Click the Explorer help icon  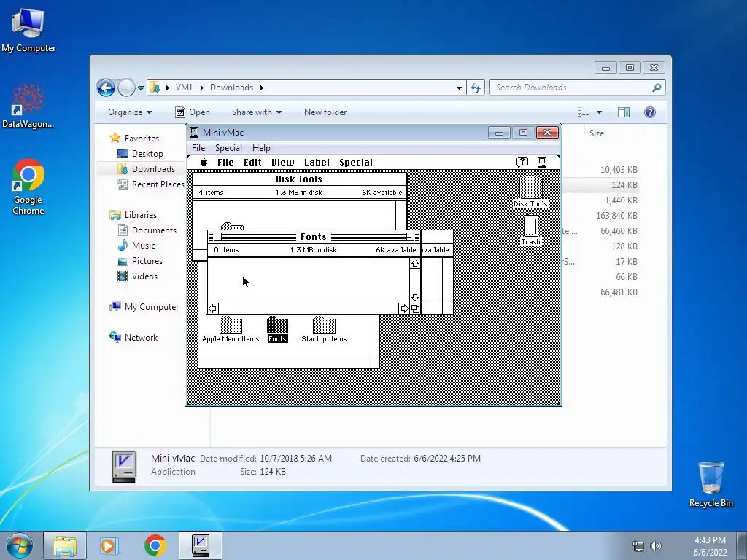[x=650, y=112]
